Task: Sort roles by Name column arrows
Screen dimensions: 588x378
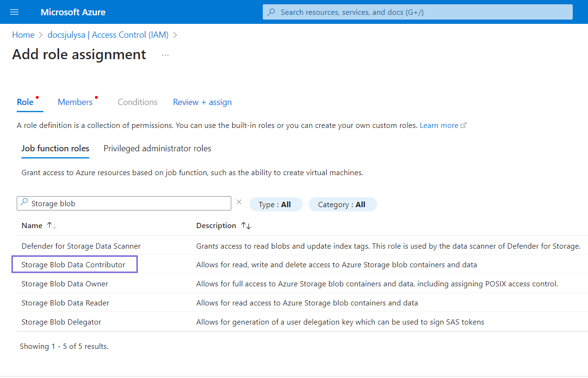Action: [52, 226]
